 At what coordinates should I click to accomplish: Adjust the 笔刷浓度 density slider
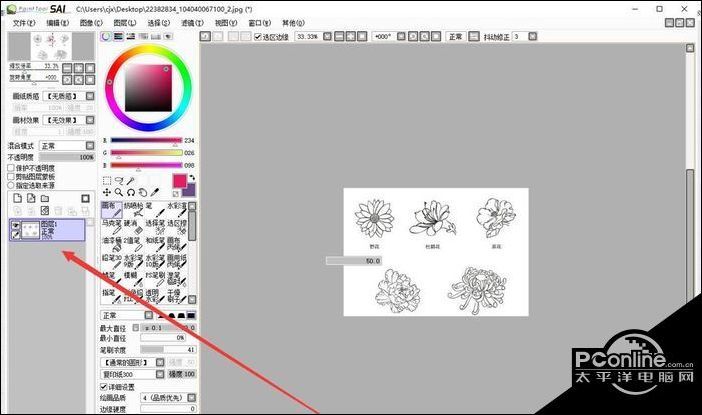(168, 350)
